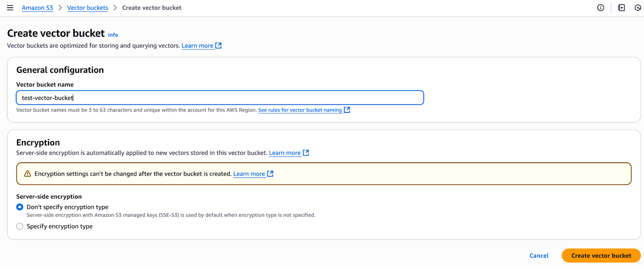Open the hamburger navigation menu
Image resolution: width=644 pixels, height=267 pixels.
pos(10,8)
